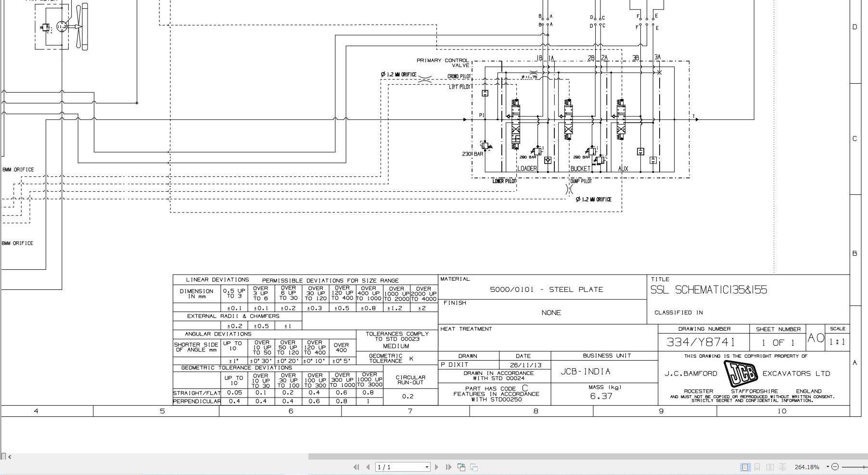Advance to the next page
This screenshot has width=868, height=475.
click(436, 466)
